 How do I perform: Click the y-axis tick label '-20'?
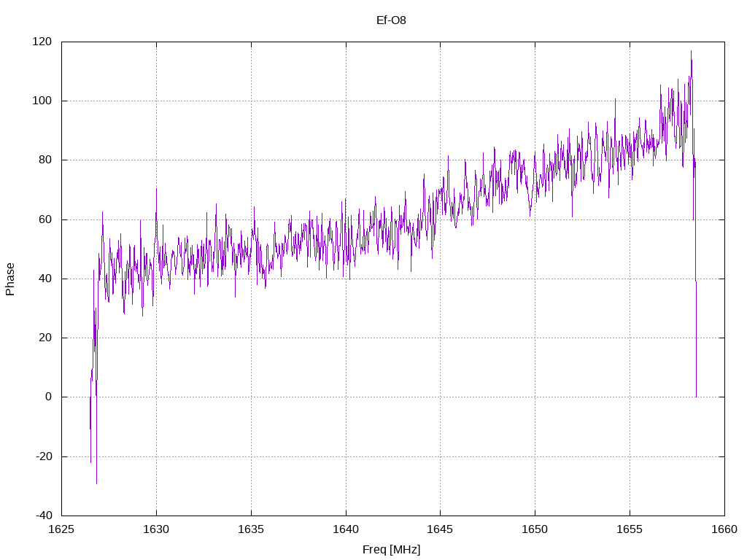pos(44,456)
